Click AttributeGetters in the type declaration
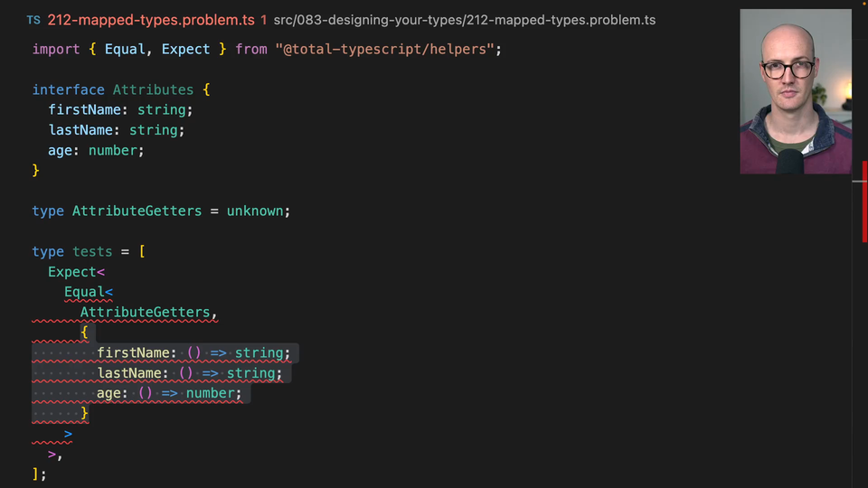This screenshot has height=488, width=868. (x=137, y=211)
